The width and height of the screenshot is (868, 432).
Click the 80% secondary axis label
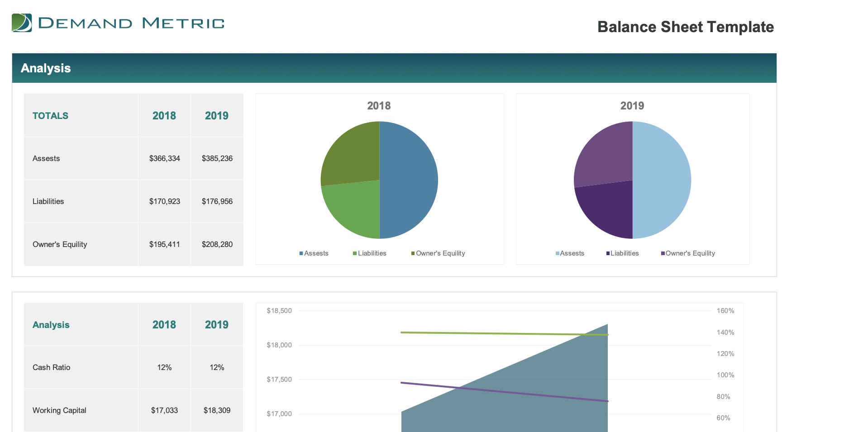click(723, 397)
